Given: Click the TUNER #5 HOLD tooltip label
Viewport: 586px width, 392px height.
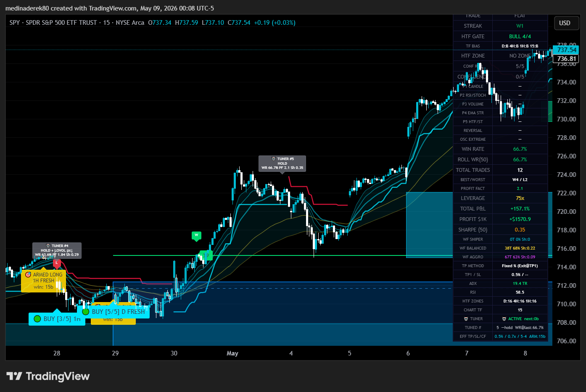Looking at the screenshot, I should click(282, 163).
